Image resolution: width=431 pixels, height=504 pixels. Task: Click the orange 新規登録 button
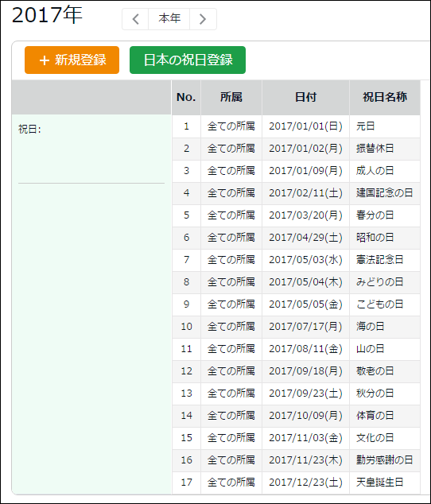point(72,60)
